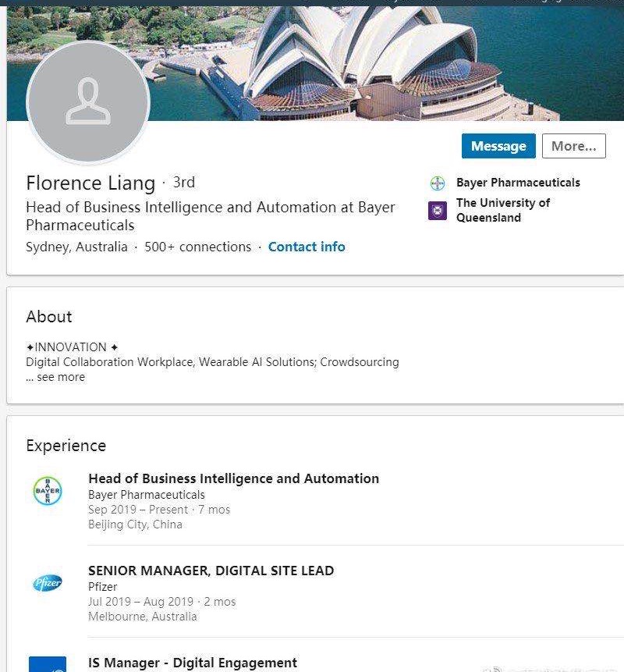Viewport: 624px width, 672px height.
Task: Click the Pfizer company name under Senior Manager
Action: [x=103, y=586]
